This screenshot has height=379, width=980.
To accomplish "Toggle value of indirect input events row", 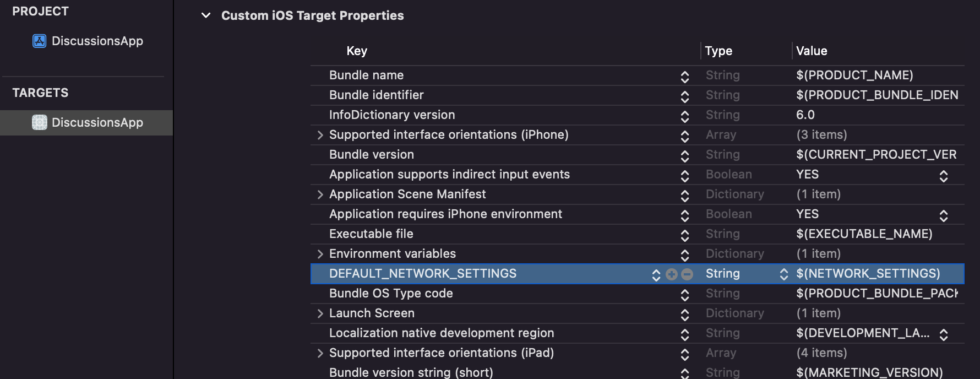I will point(943,176).
